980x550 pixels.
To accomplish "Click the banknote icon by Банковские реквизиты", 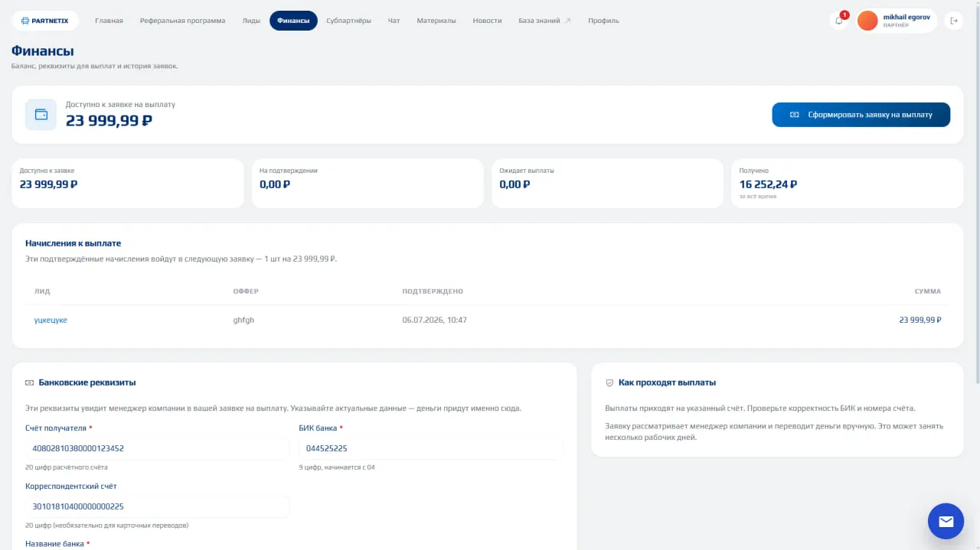I will (x=30, y=382).
